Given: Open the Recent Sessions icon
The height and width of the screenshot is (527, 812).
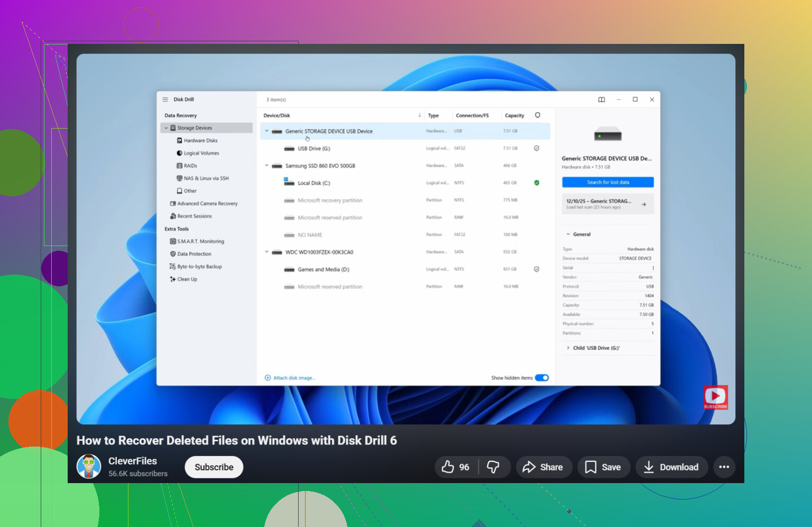Looking at the screenshot, I should (x=173, y=216).
